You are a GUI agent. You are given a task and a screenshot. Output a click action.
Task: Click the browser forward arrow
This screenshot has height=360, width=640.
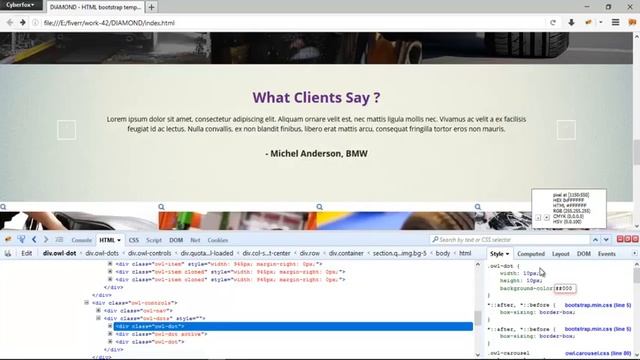coord(23,23)
